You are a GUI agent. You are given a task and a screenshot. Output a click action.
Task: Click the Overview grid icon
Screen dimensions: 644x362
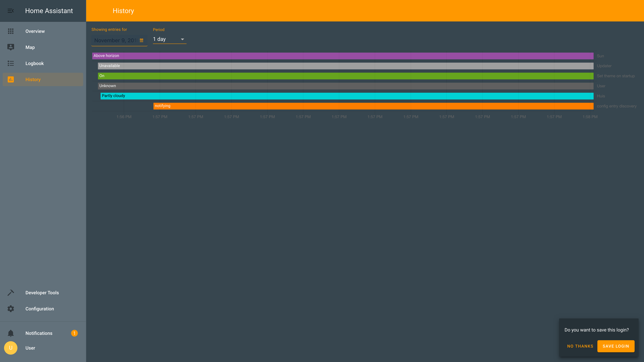[11, 31]
